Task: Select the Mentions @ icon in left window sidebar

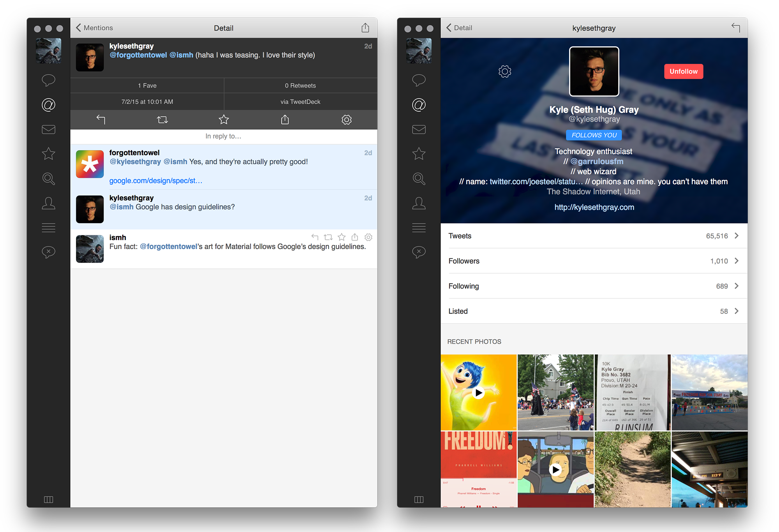Action: [x=48, y=105]
